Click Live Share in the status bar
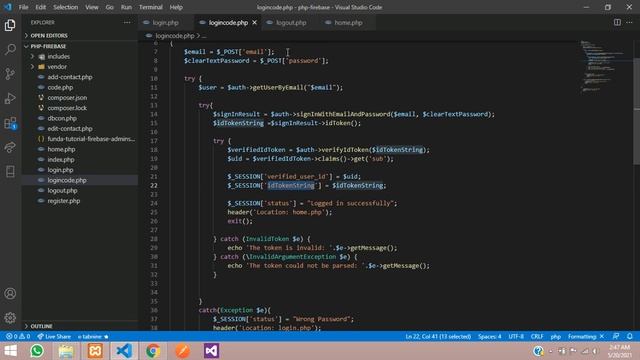Viewport: 640px width, 360px height. click(x=54, y=337)
